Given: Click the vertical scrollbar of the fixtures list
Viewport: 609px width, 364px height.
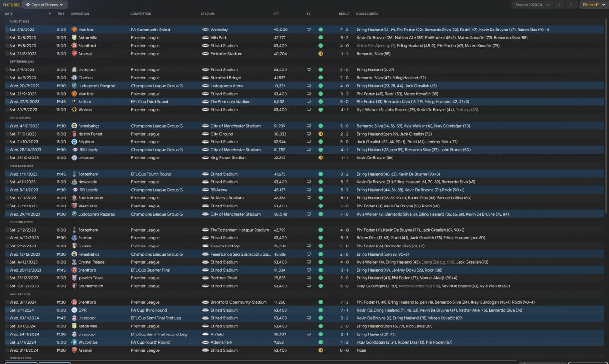Looking at the screenshot, I should pyautogui.click(x=607, y=116).
